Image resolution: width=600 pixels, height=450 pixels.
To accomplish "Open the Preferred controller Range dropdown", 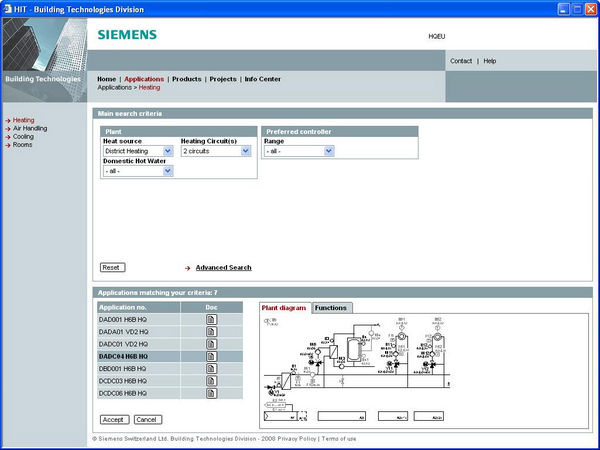I will tap(328, 152).
